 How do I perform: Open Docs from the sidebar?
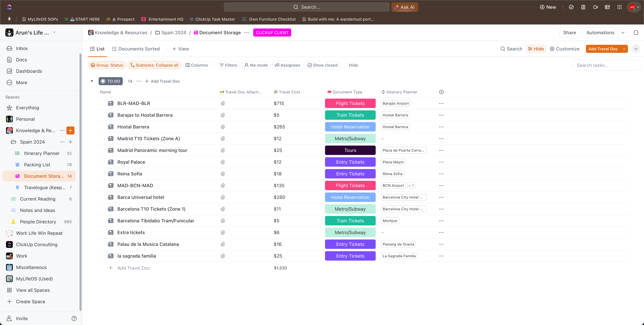click(21, 60)
